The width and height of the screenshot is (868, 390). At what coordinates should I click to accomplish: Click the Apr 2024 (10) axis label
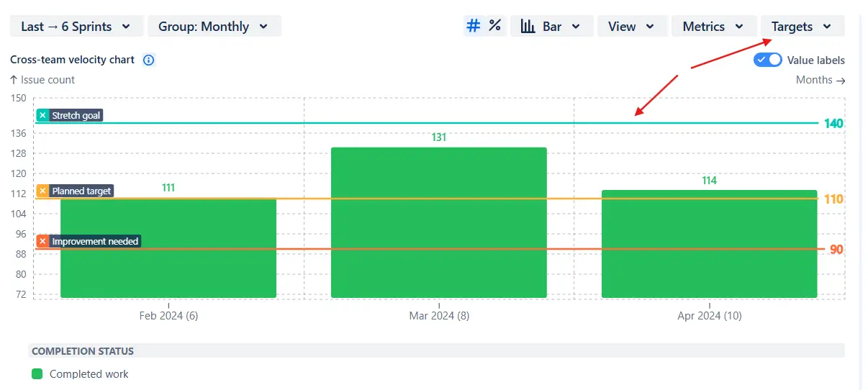(710, 316)
